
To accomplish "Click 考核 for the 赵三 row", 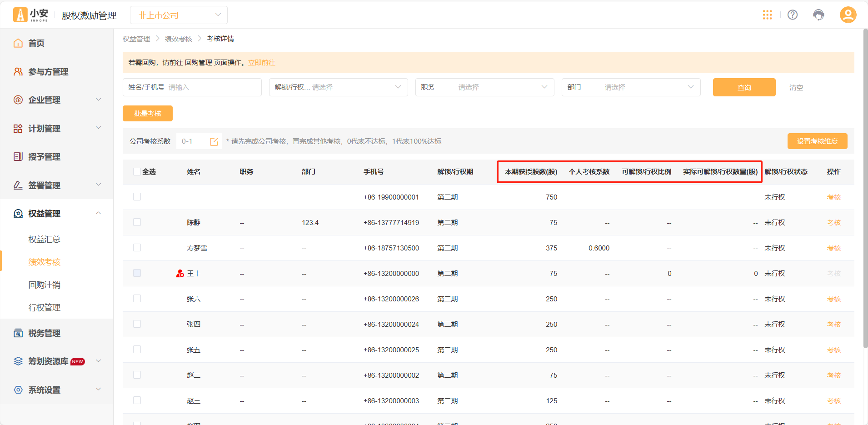I will (x=834, y=401).
